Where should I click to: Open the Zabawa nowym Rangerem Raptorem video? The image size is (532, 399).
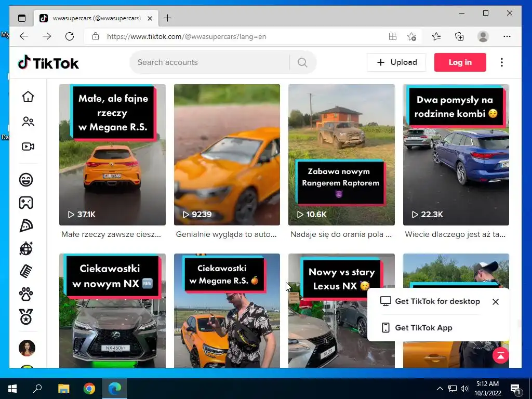[341, 155]
